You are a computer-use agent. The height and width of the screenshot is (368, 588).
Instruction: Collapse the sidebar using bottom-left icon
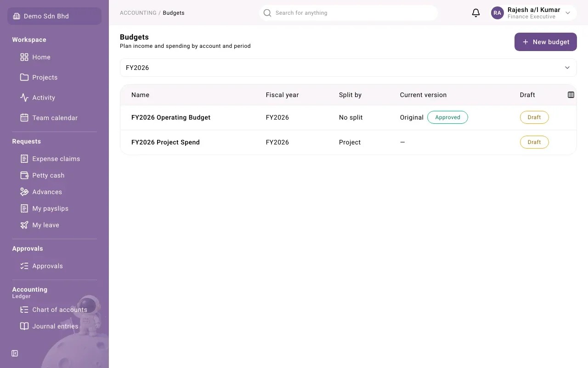click(x=15, y=353)
